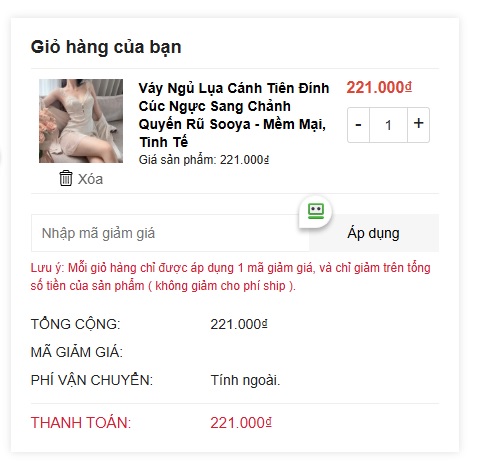Click the red 221.000đ item price
477x467 pixels.
[379, 87]
